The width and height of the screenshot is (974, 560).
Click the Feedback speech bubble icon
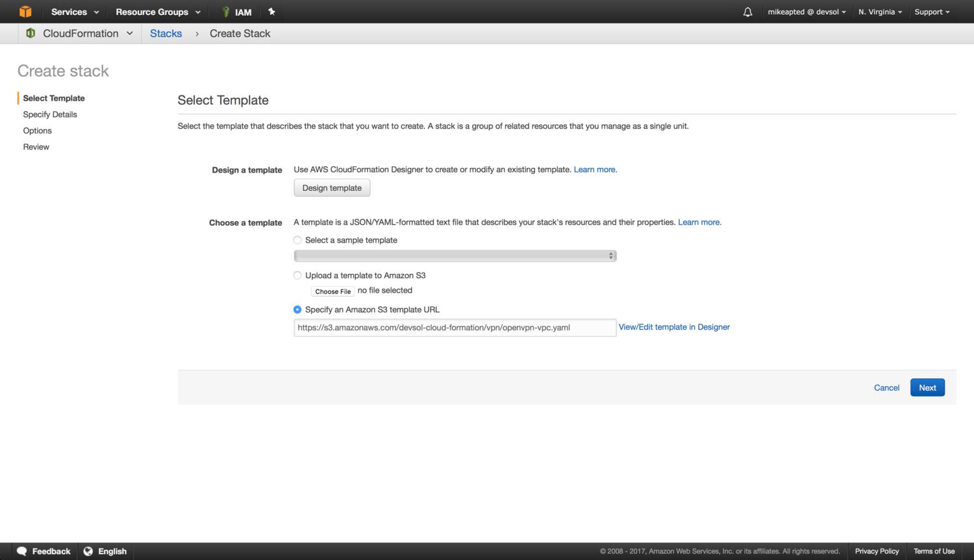coord(22,551)
